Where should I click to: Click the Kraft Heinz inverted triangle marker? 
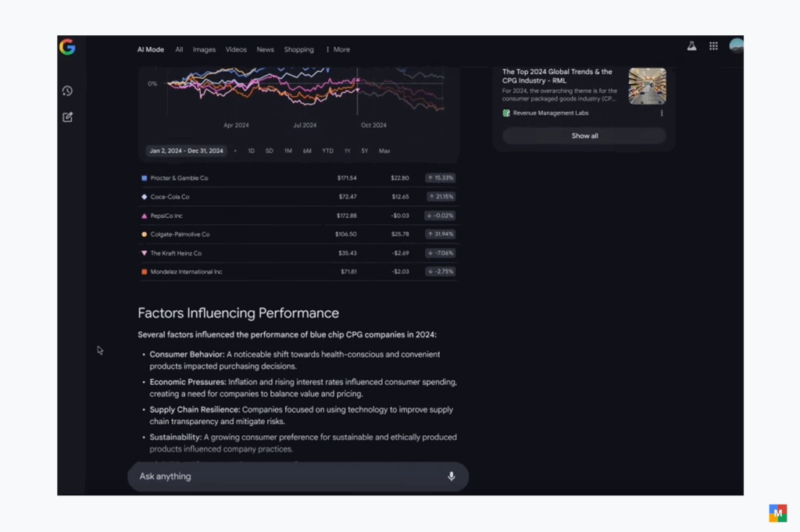pos(144,253)
